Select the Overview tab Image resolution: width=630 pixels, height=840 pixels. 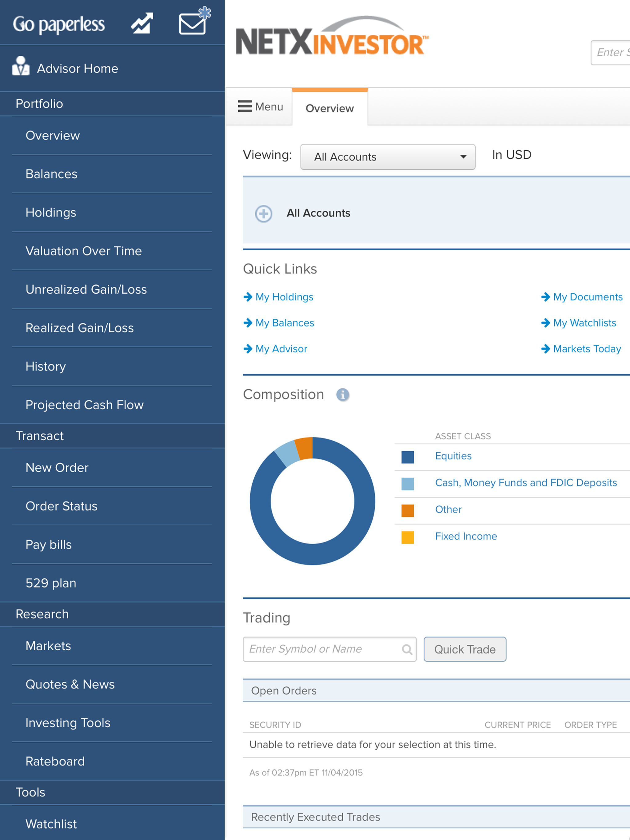(x=329, y=108)
